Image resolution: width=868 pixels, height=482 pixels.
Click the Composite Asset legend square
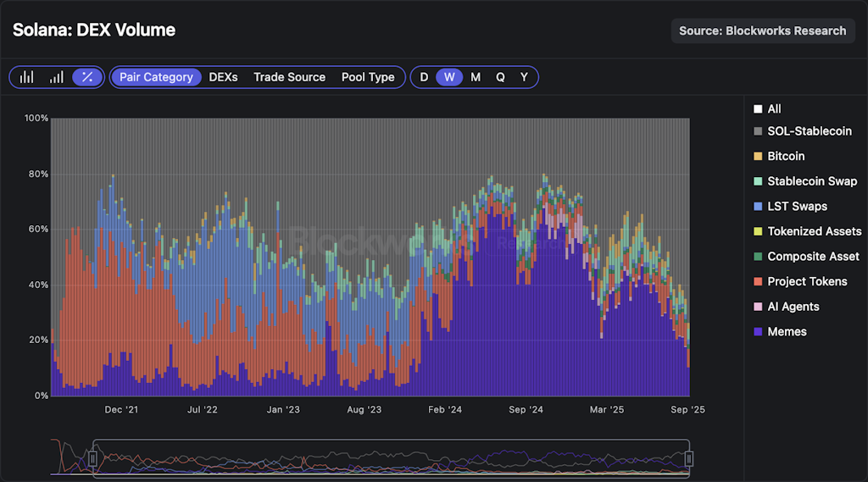(758, 257)
